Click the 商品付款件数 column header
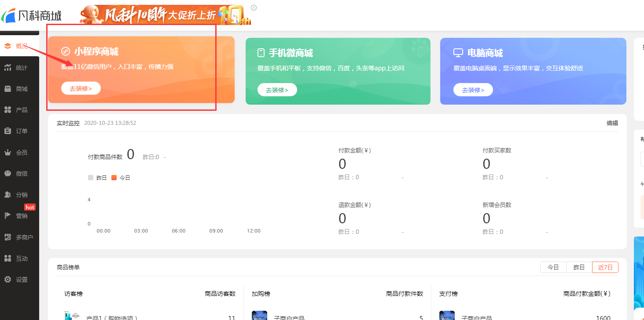The image size is (644, 320). click(x=405, y=294)
